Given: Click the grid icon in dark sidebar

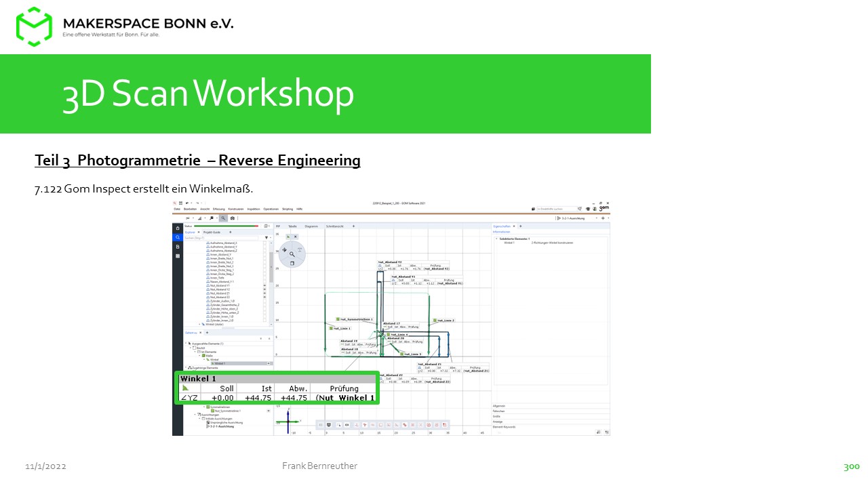Looking at the screenshot, I should click(x=178, y=256).
